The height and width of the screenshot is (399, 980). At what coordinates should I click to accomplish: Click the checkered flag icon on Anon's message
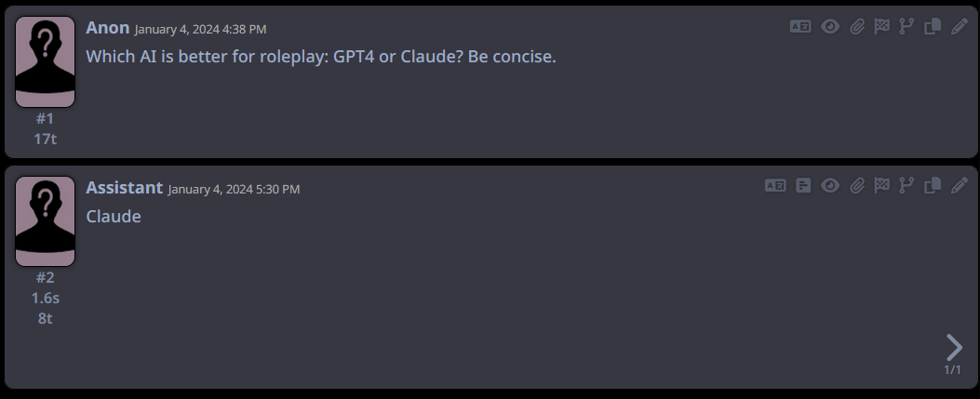882,27
